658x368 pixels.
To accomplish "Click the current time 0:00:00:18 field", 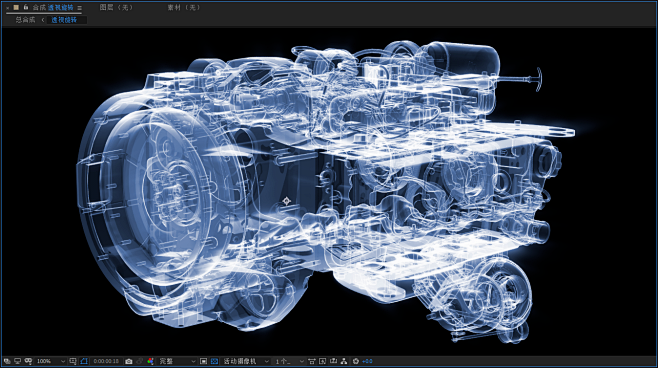I will 106,361.
